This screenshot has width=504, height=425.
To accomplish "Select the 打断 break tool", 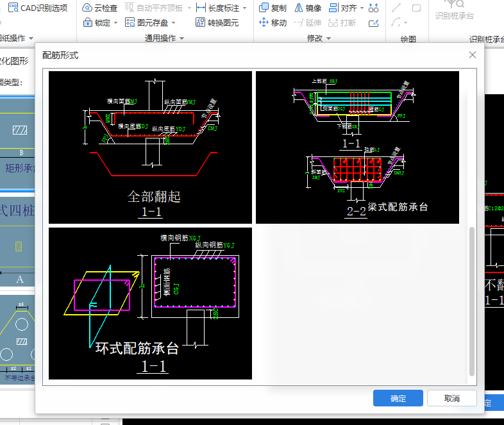I will (342, 22).
